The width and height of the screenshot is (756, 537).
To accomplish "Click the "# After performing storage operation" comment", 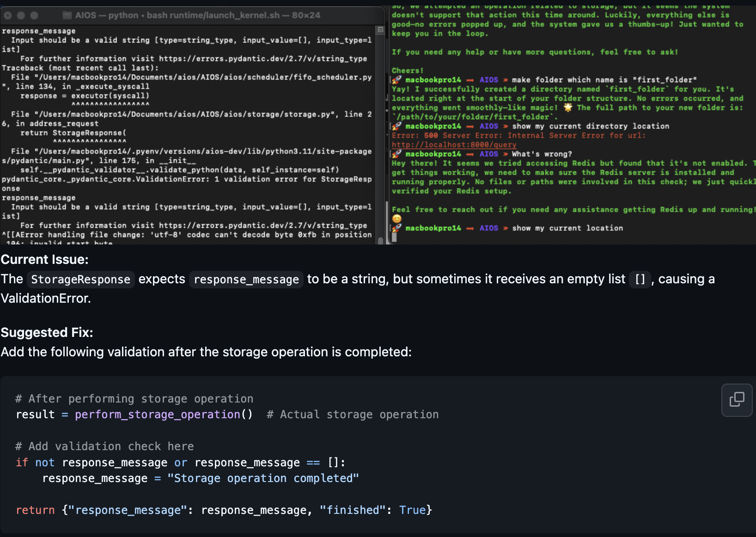I will coord(134,399).
